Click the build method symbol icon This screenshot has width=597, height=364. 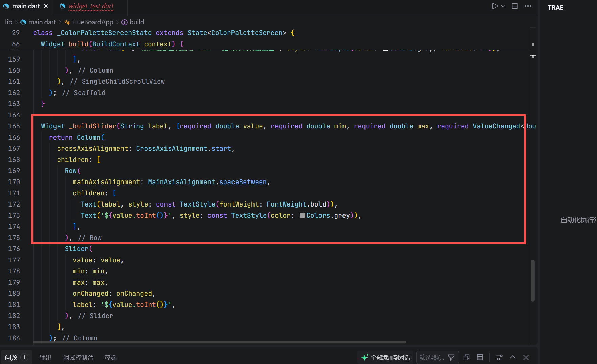pyautogui.click(x=125, y=22)
